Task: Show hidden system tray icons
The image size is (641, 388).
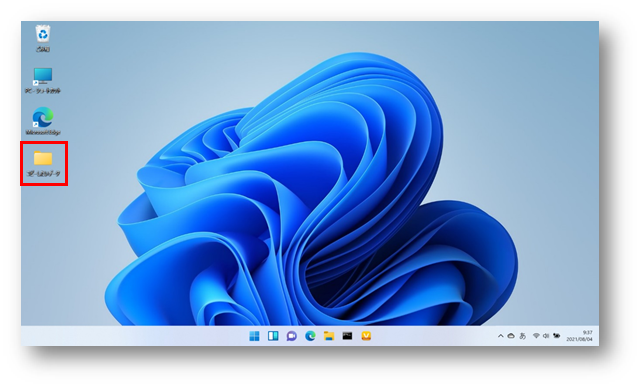Action: 500,336
